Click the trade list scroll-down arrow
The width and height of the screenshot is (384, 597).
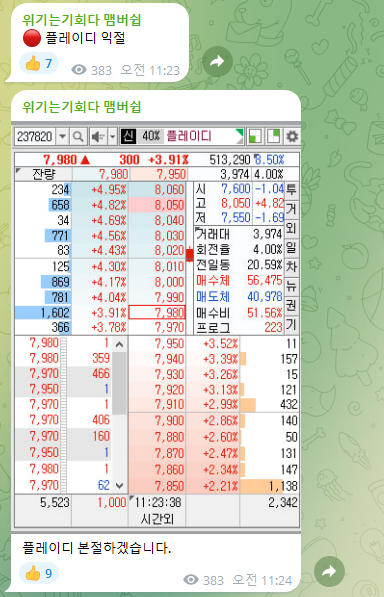point(120,485)
